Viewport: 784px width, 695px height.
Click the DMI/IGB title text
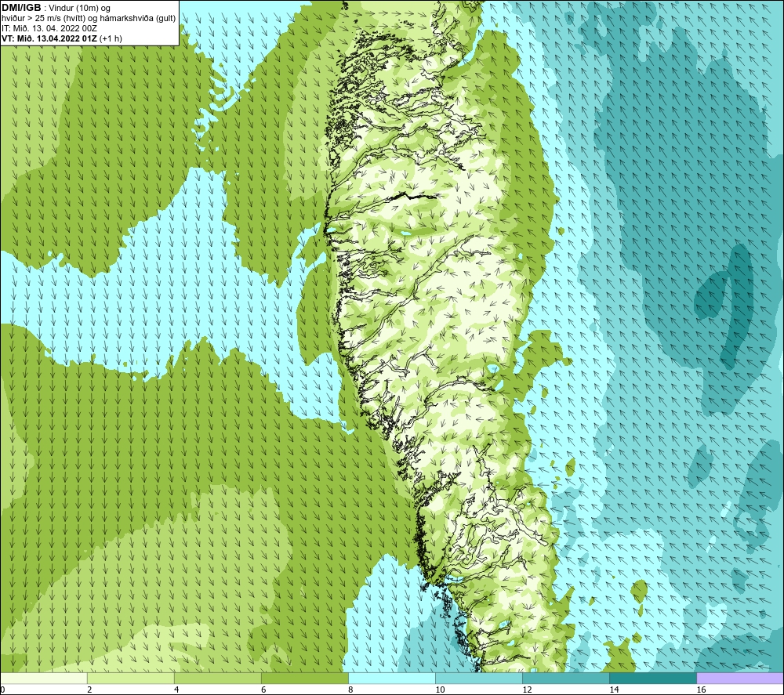coord(21,8)
